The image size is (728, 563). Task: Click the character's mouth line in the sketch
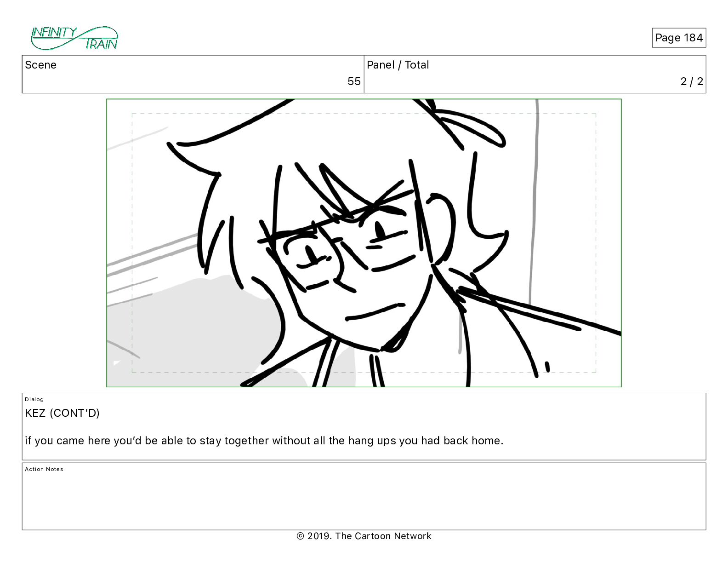tap(375, 311)
